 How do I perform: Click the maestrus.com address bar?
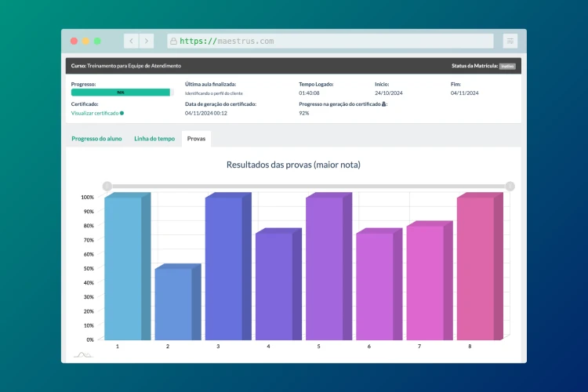[329, 41]
